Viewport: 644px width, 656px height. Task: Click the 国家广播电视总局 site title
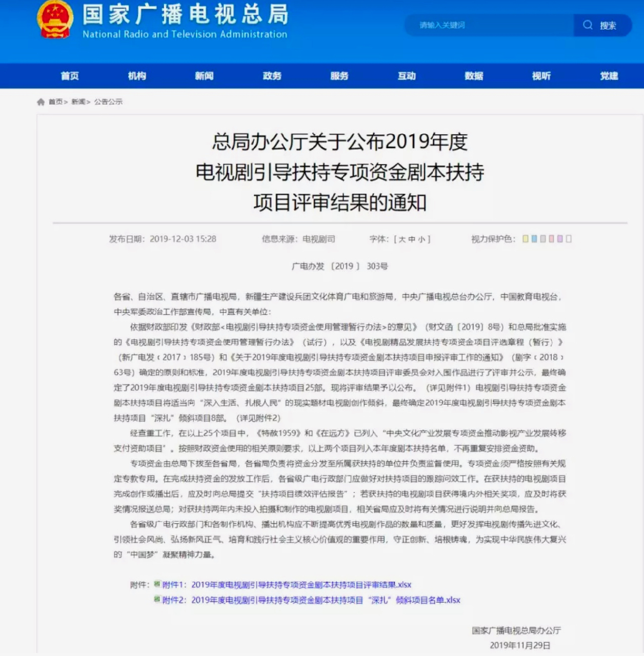[x=186, y=14]
